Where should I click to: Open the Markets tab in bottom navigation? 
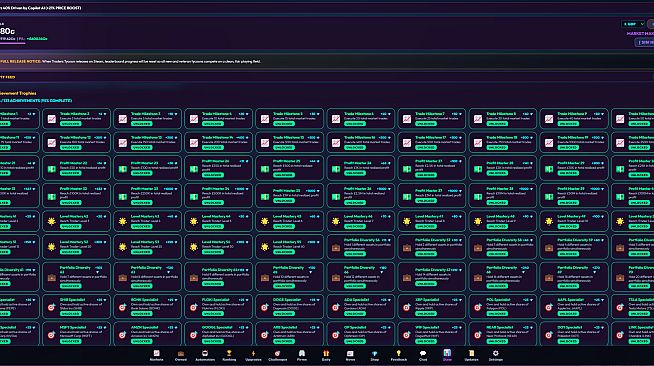[x=156, y=356]
